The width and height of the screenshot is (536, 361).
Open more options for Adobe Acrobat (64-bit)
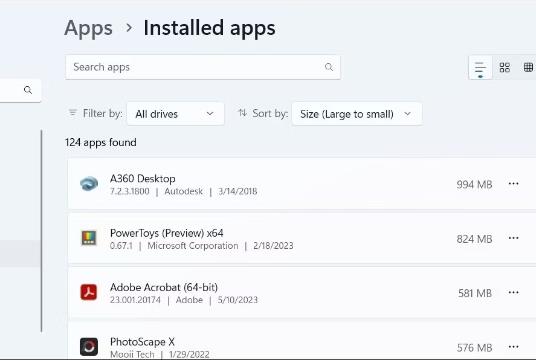(513, 292)
